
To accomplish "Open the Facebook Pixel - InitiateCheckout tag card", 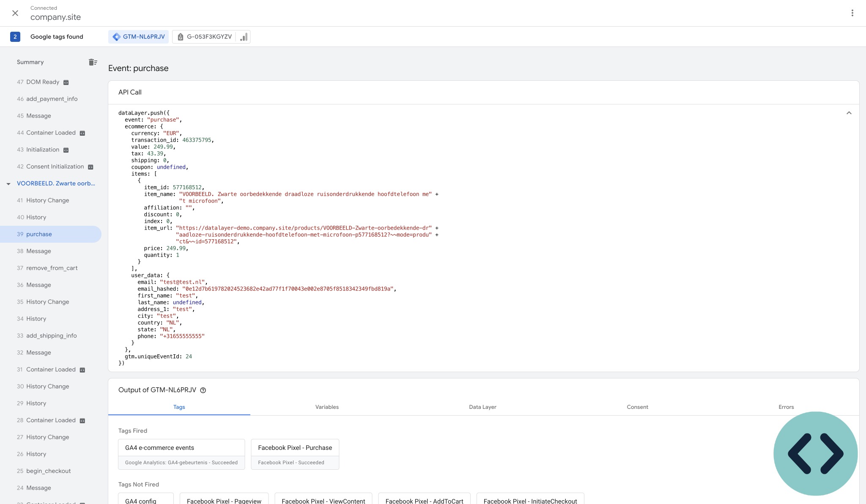I will click(x=530, y=499).
